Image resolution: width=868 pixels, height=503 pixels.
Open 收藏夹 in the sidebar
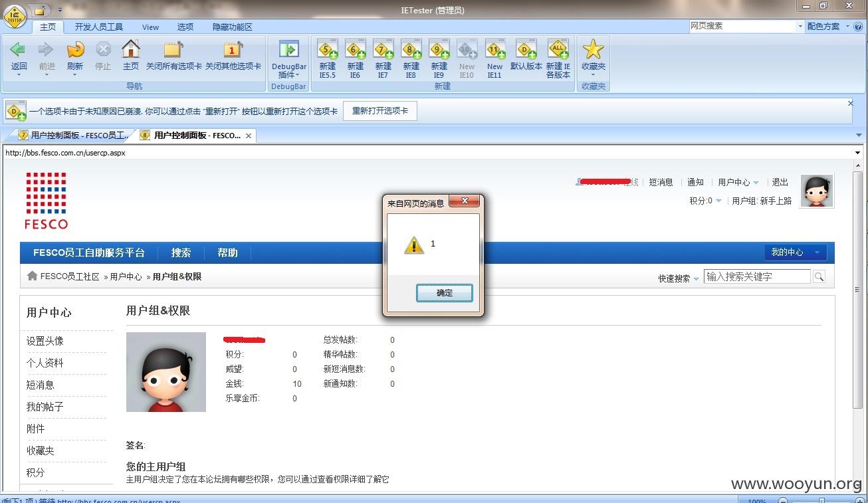click(41, 451)
